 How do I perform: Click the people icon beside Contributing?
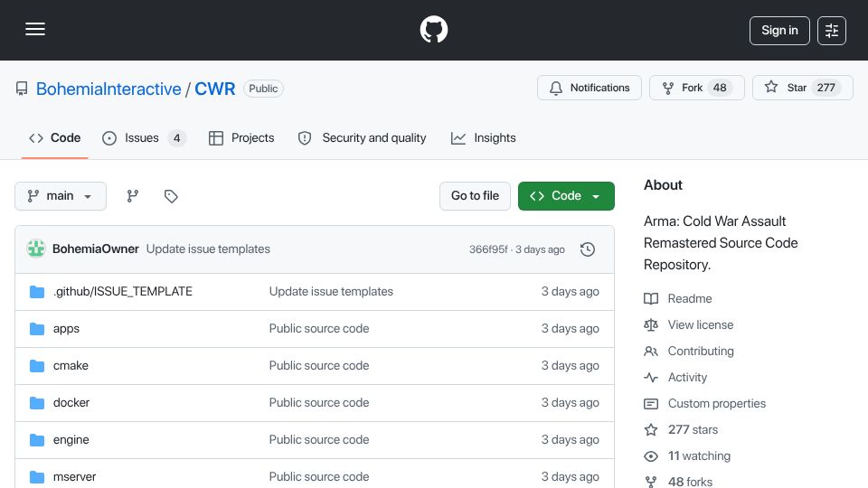[651, 352]
